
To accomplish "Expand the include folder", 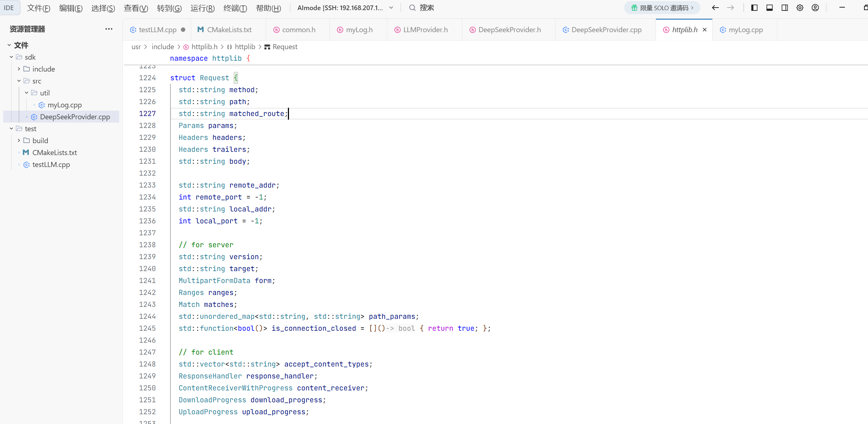I will (43, 69).
